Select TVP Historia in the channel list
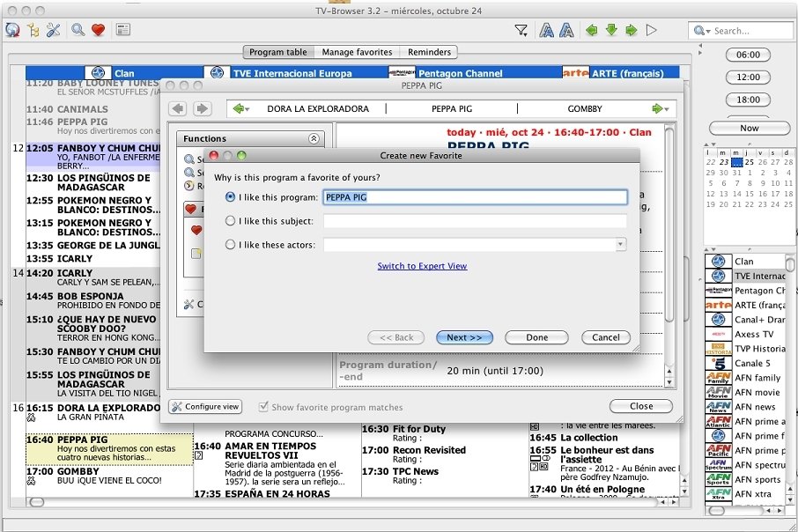This screenshot has height=532, width=798. 745,349
